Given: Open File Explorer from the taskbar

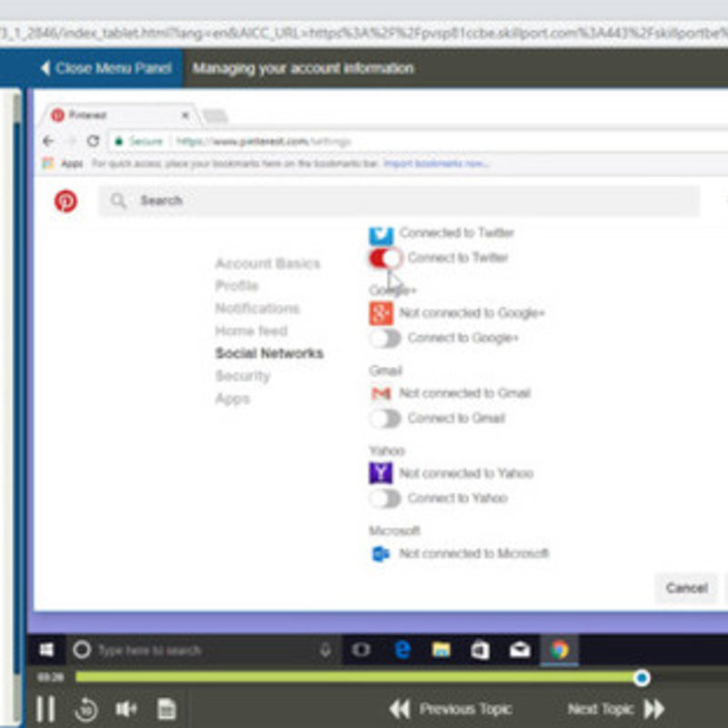Looking at the screenshot, I should click(x=441, y=650).
